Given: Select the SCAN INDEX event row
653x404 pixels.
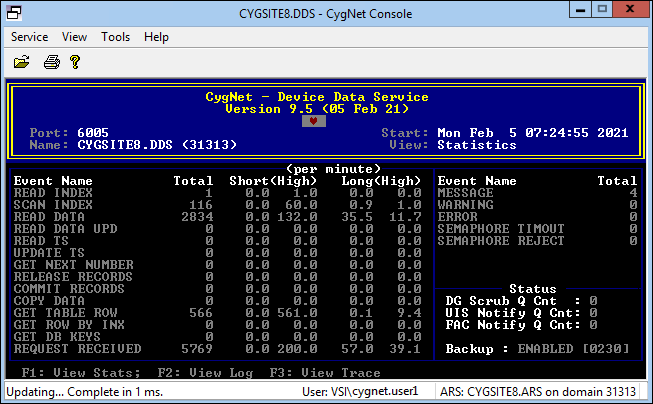Looking at the screenshot, I should (x=217, y=205).
